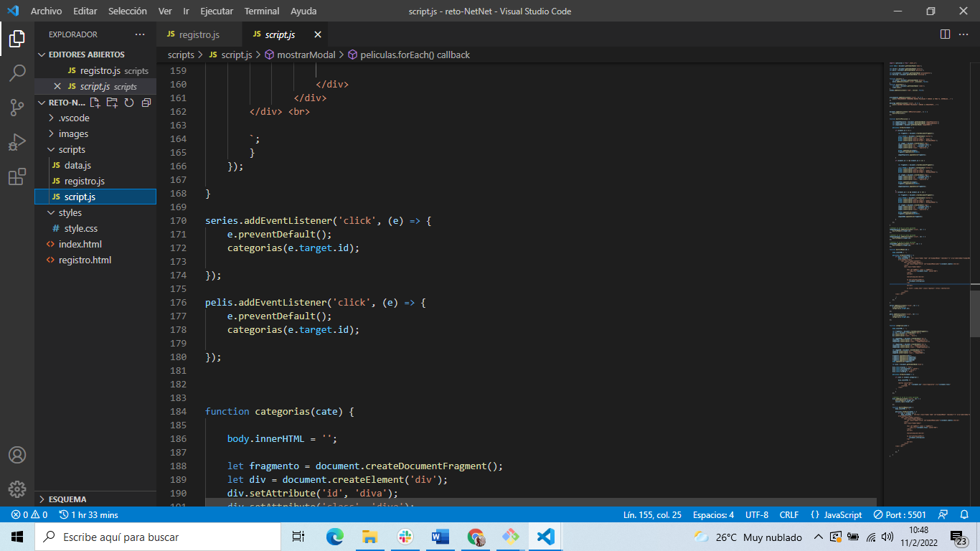Screen dimensions: 980x551
Task: Open the Archivo menu
Action: pyautogui.click(x=46, y=11)
